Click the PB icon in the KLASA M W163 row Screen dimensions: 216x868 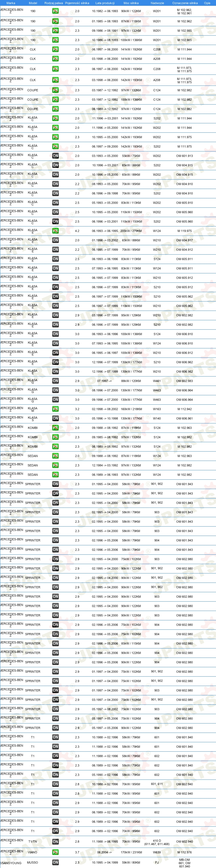click(55, 409)
